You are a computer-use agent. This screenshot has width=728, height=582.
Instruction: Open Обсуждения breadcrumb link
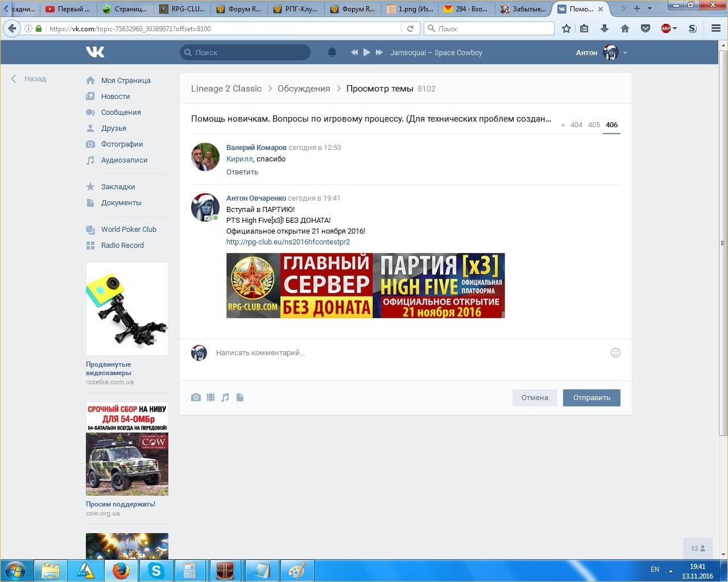(x=304, y=89)
